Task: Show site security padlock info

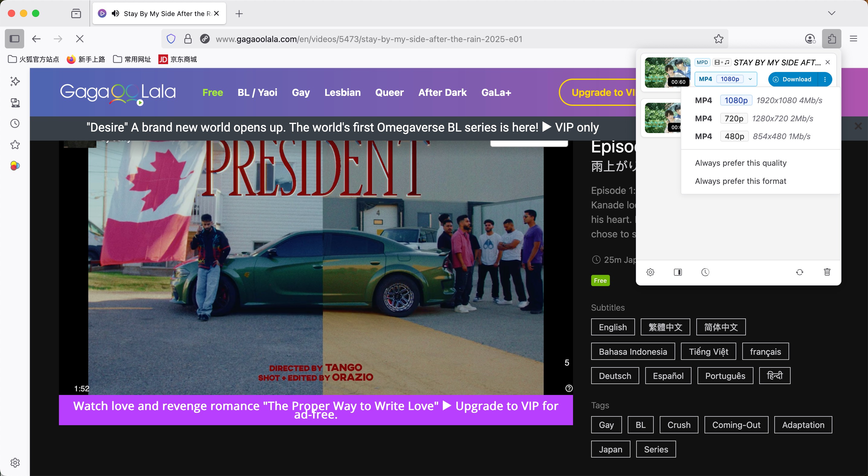Action: click(x=188, y=39)
